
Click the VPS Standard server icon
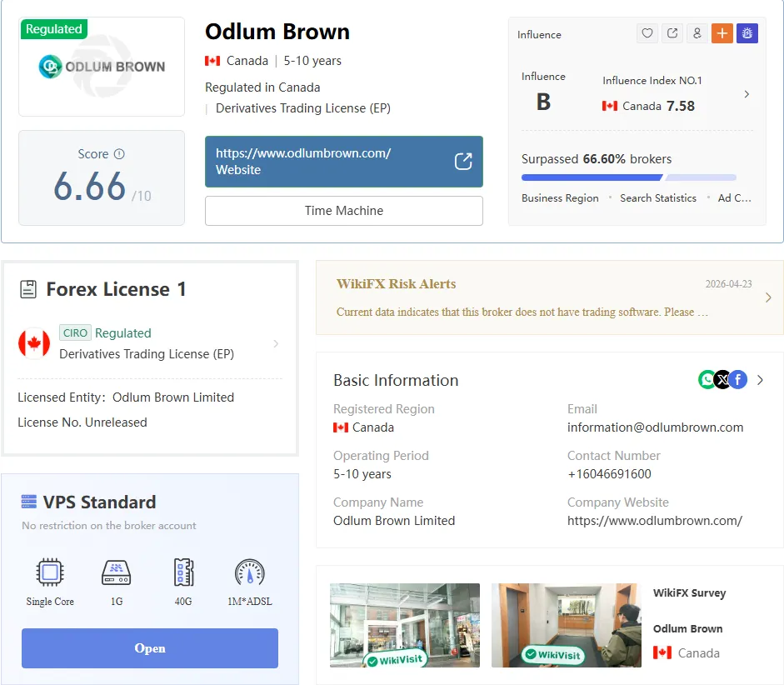click(x=29, y=502)
